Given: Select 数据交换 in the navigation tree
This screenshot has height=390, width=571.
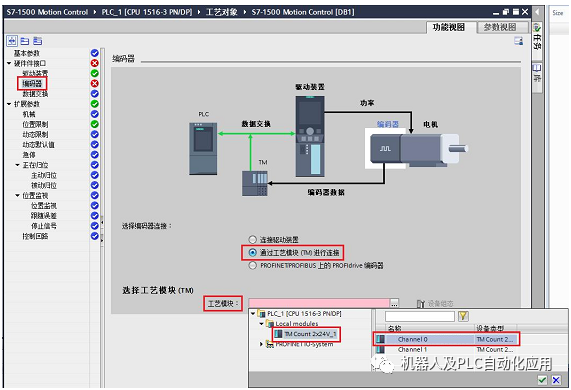Looking at the screenshot, I should 35,94.
